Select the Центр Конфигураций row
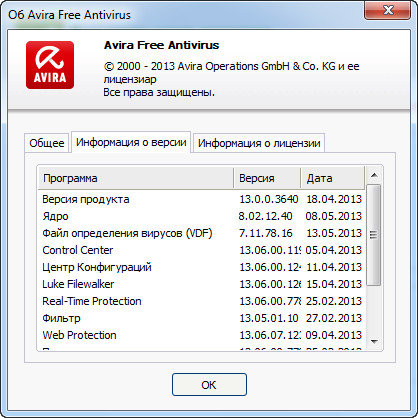Image resolution: width=418 pixels, height=418 pixels. pos(202,267)
